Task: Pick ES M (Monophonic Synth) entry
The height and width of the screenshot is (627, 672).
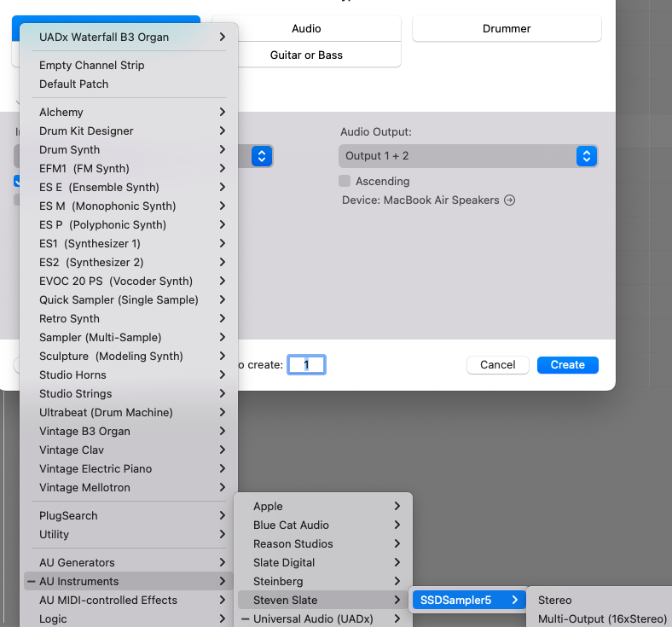Action: [129, 206]
